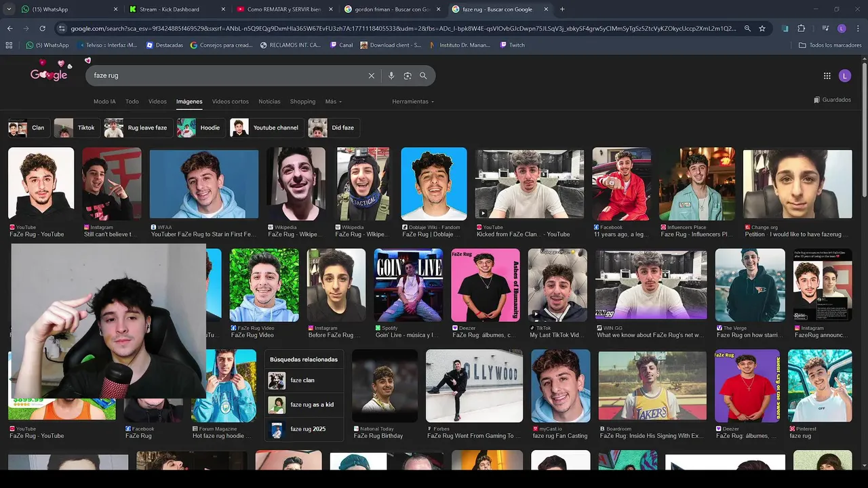The width and height of the screenshot is (868, 488).
Task: Open WhatsApp bookmark in bookmarks bar
Action: coord(47,45)
